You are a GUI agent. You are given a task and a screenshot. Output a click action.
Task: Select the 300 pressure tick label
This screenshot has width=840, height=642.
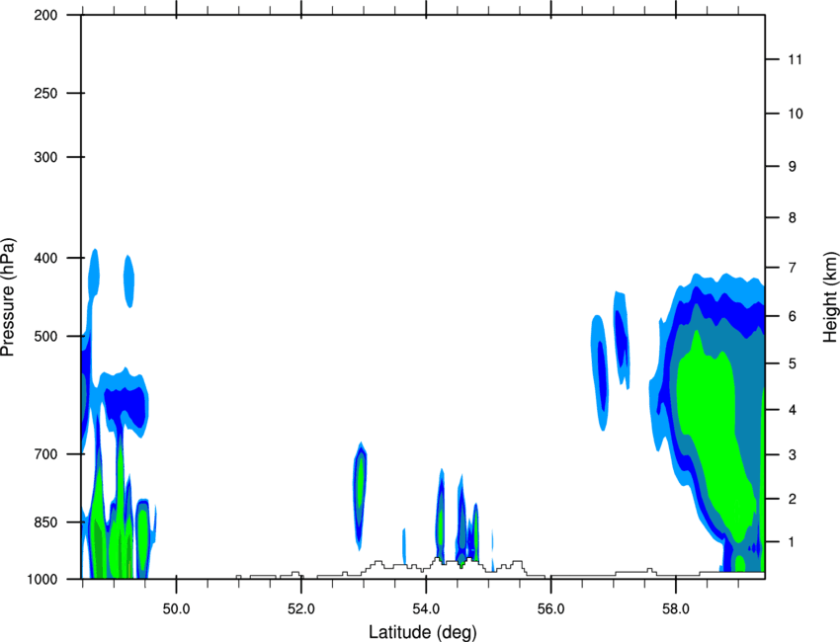click(x=45, y=157)
